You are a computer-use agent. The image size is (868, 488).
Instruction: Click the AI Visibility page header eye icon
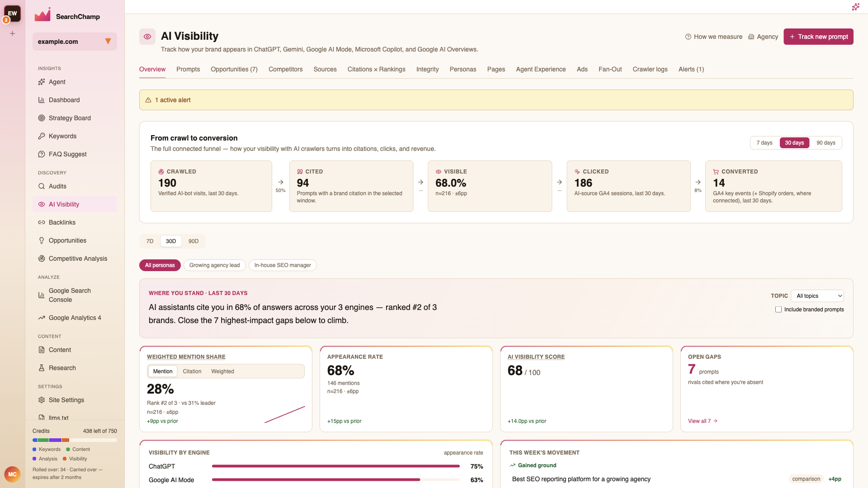point(147,37)
